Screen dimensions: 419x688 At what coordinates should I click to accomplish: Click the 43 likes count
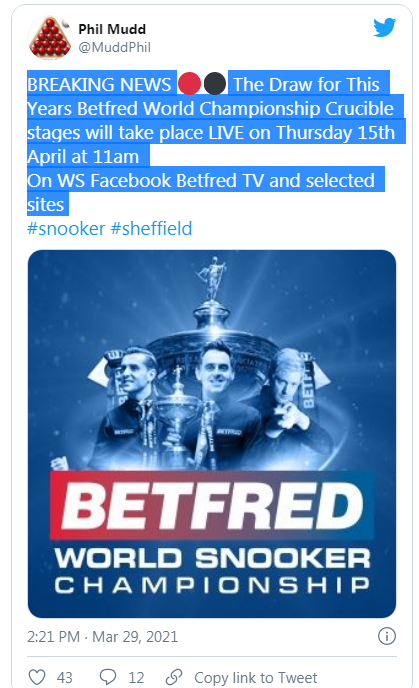point(64,677)
